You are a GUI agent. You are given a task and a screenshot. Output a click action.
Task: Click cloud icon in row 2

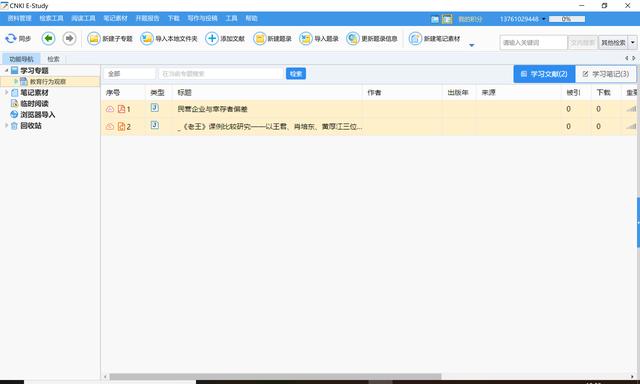click(110, 127)
